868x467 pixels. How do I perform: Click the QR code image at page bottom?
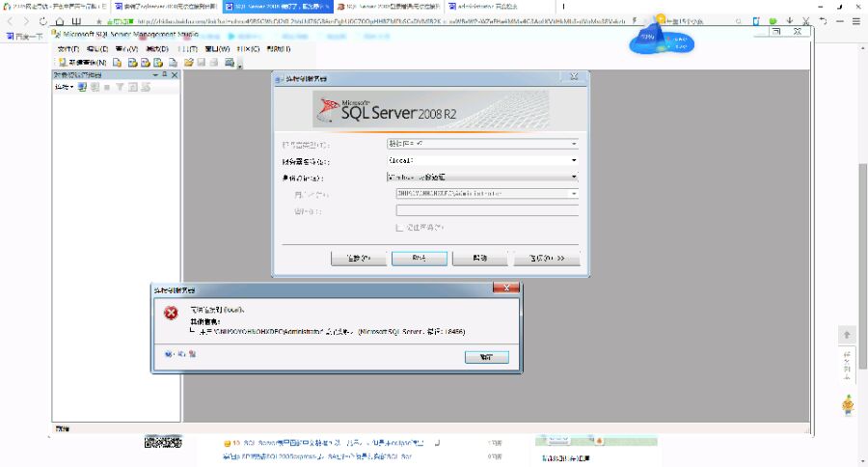[163, 442]
